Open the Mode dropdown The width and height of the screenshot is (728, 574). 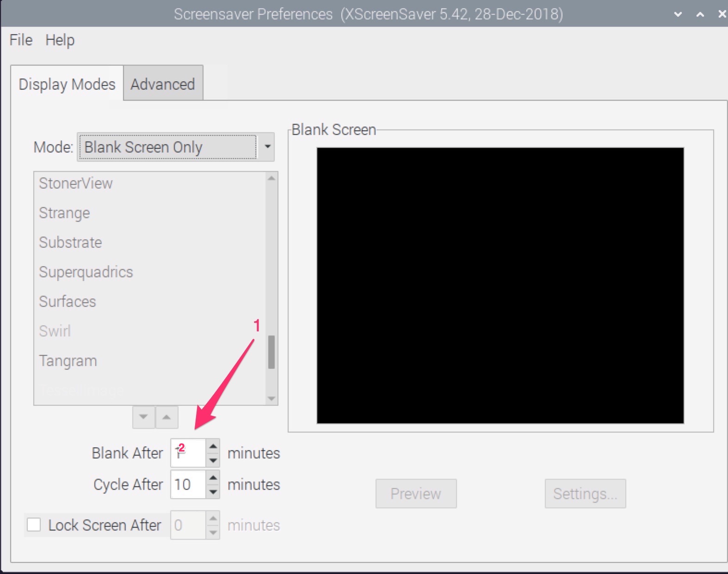click(176, 147)
